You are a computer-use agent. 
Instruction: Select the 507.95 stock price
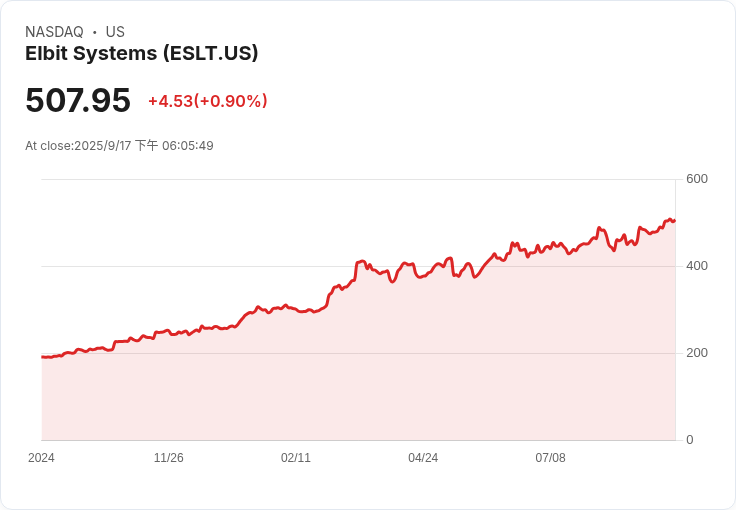pos(78,100)
